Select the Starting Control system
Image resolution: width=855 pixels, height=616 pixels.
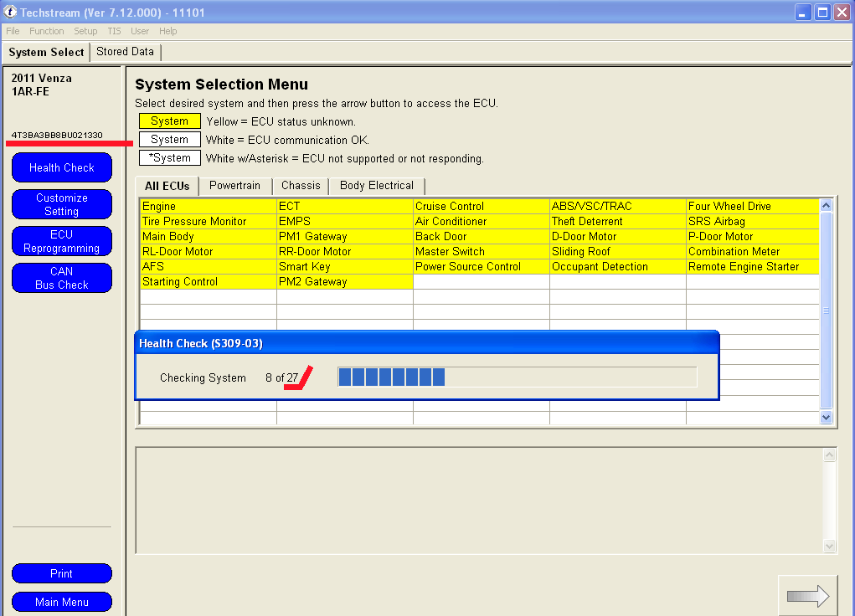(209, 282)
